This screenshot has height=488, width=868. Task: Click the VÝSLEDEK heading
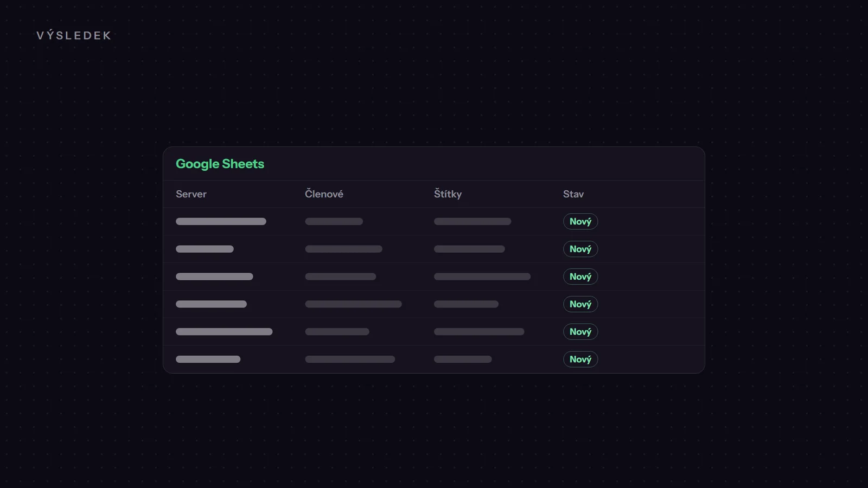tap(74, 35)
